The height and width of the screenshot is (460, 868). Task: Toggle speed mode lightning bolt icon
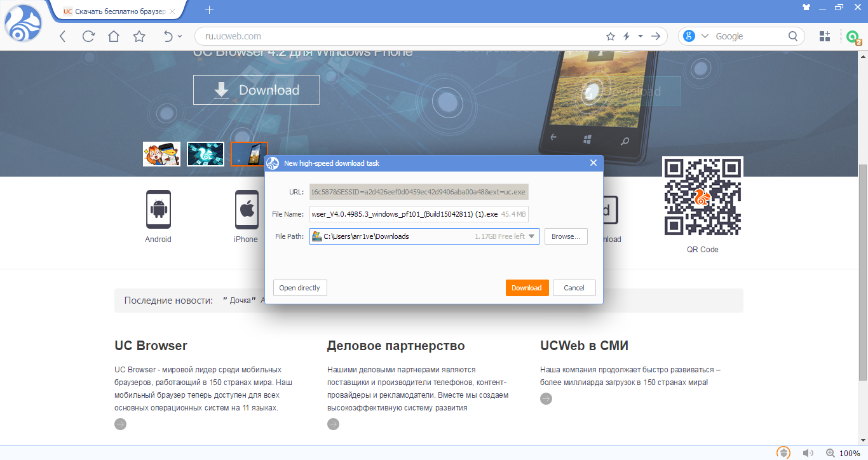click(627, 36)
